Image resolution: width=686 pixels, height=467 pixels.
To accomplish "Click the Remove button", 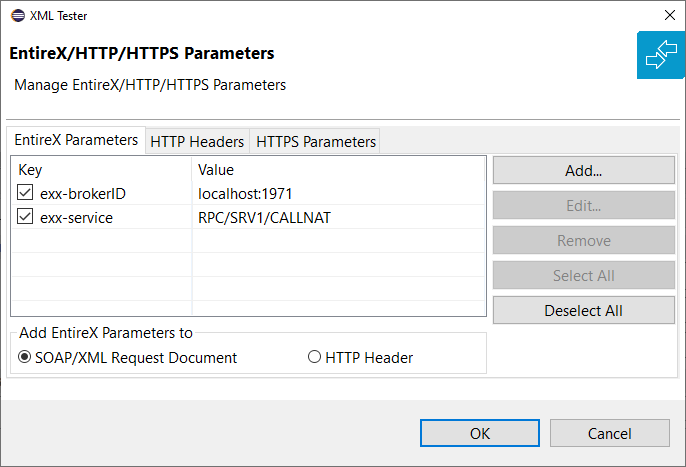I will point(584,241).
